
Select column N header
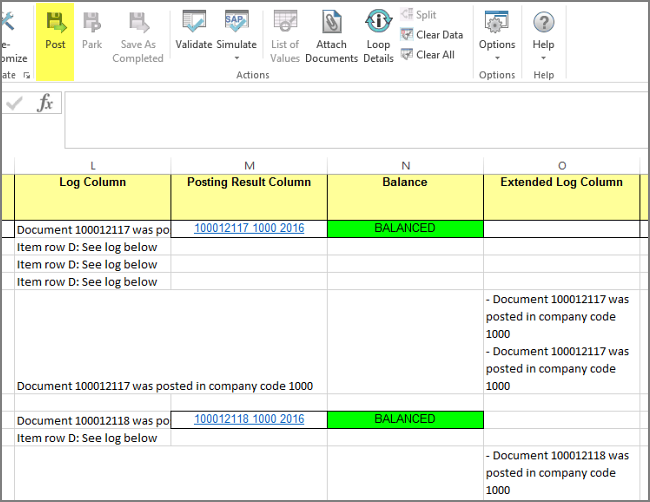[405, 166]
